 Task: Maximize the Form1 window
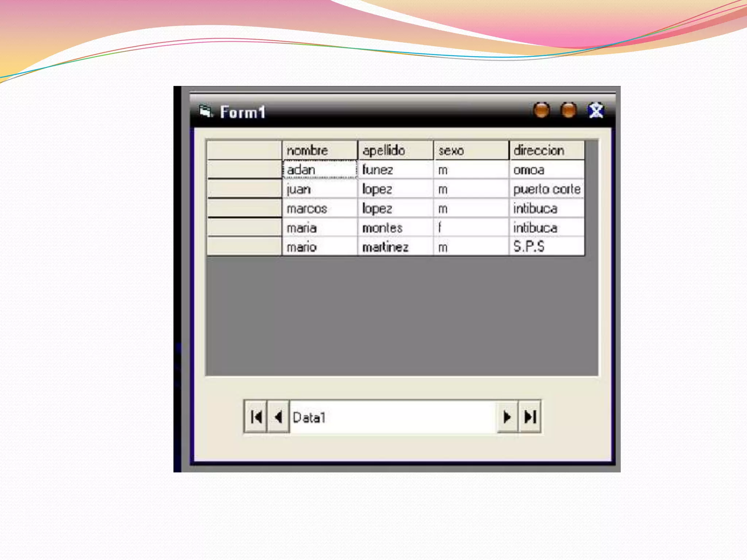[568, 110]
